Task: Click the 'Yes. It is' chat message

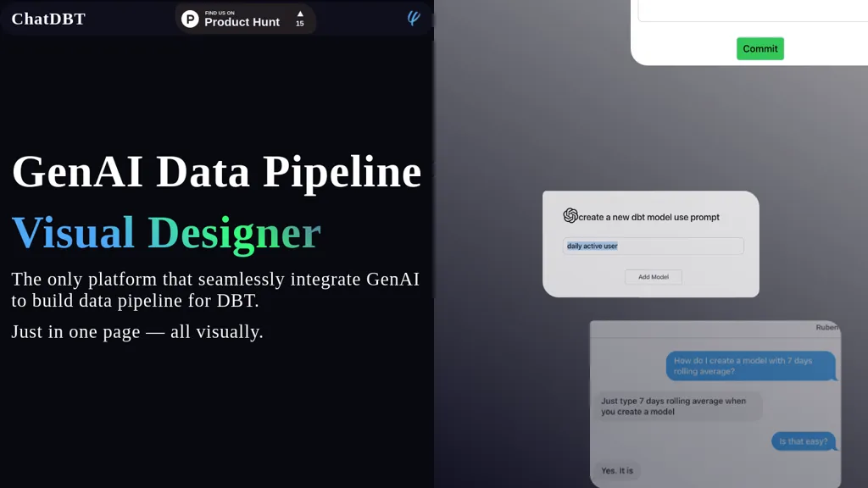Action: 616,470
